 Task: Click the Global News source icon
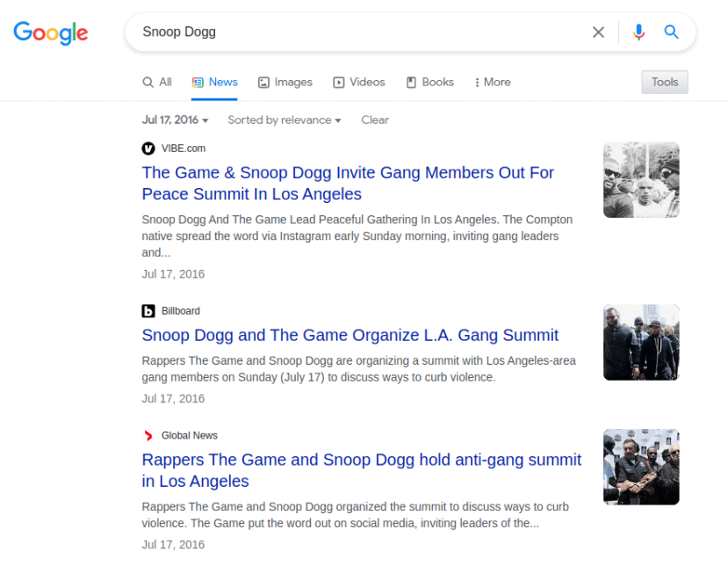(148, 435)
